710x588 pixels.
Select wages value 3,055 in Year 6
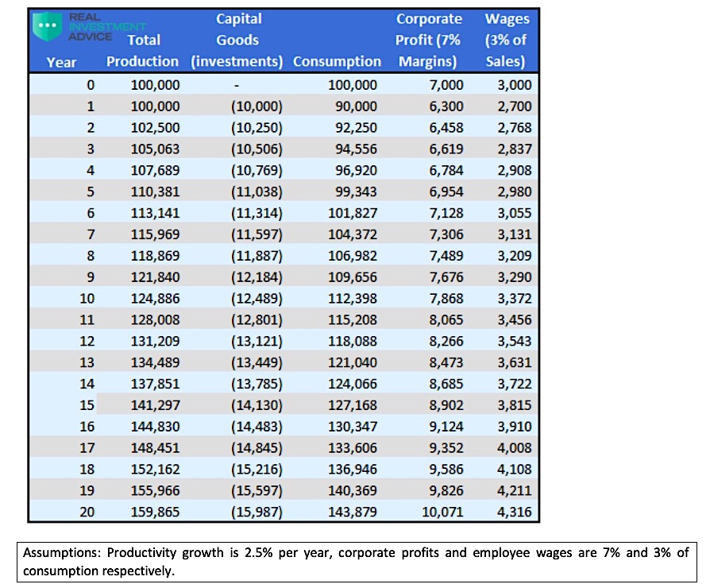(516, 213)
